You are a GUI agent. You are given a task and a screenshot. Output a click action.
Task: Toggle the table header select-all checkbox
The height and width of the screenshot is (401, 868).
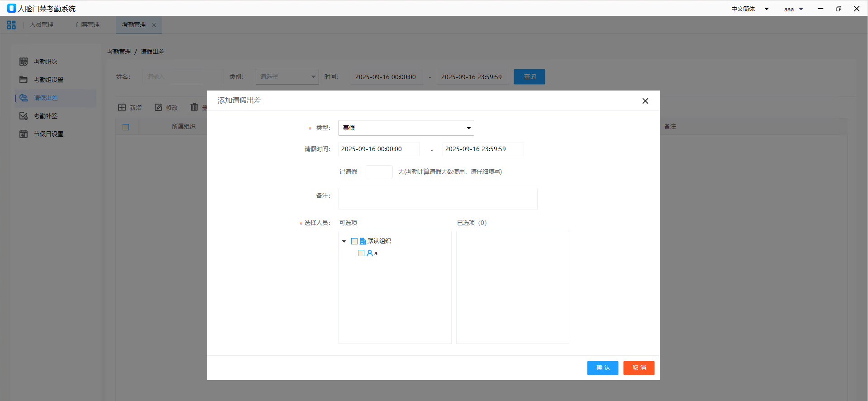(x=126, y=127)
